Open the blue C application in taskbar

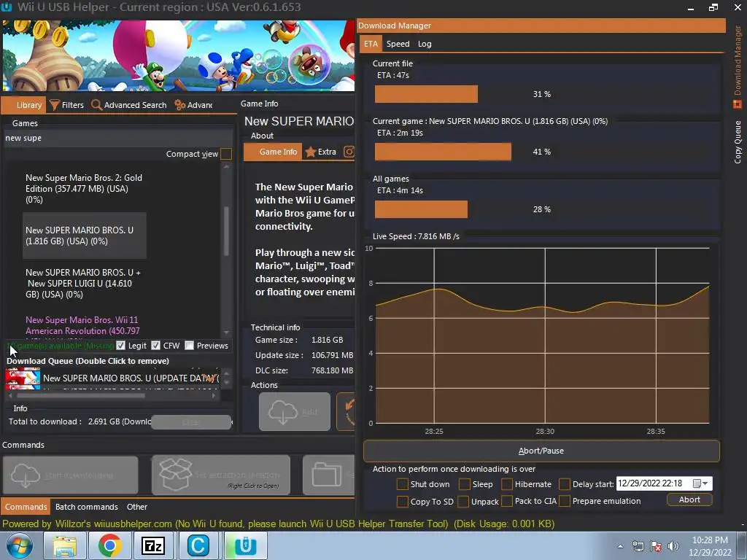[x=198, y=545]
